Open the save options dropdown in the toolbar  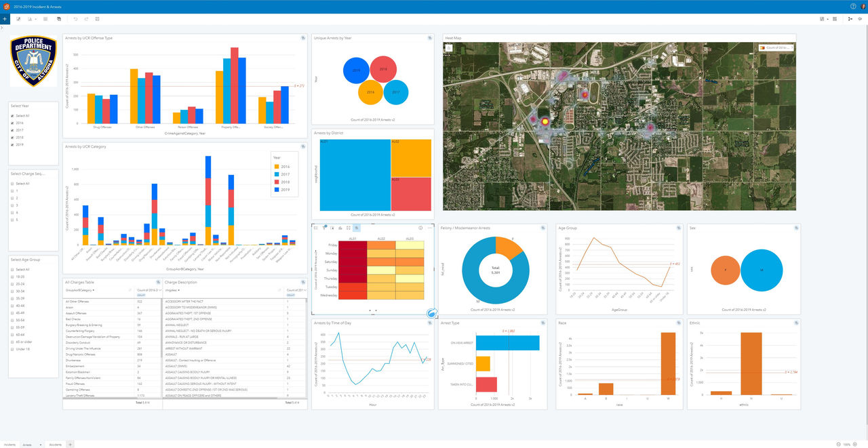[35, 19]
